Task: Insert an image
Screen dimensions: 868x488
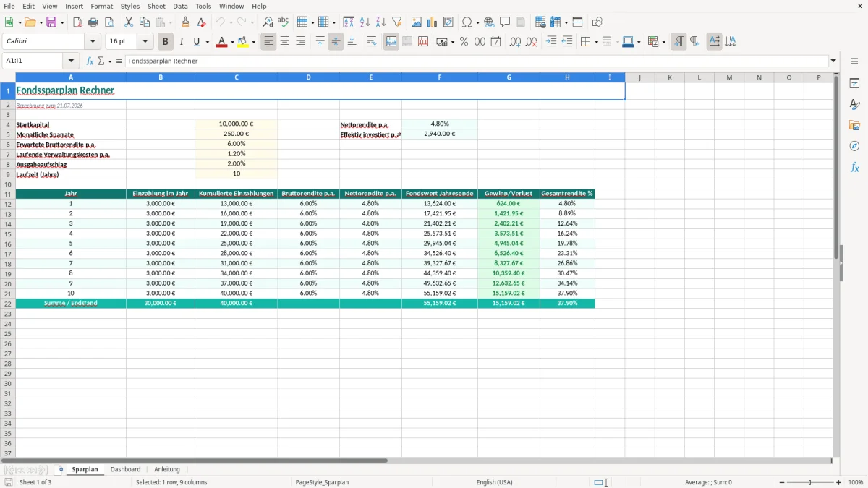Action: [x=417, y=22]
